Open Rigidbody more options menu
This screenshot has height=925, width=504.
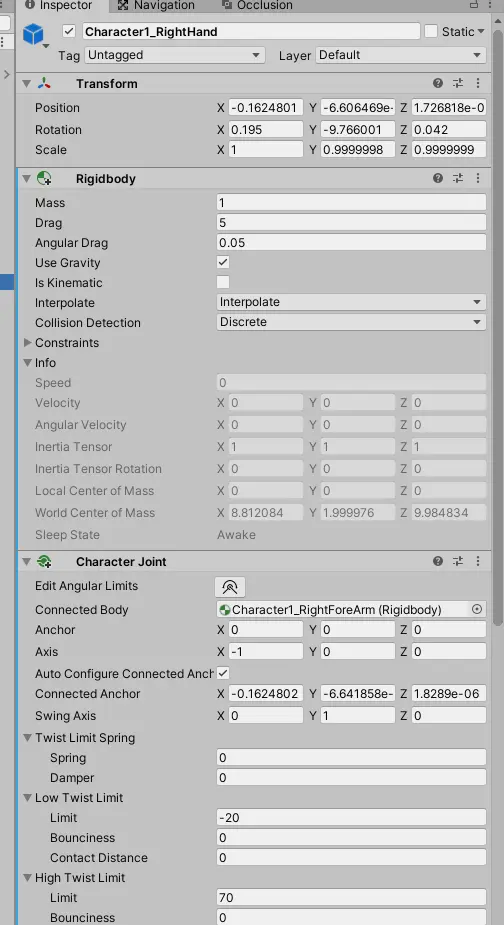(x=477, y=178)
